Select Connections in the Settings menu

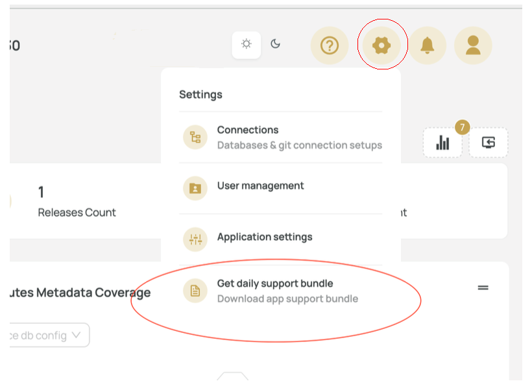(248, 130)
